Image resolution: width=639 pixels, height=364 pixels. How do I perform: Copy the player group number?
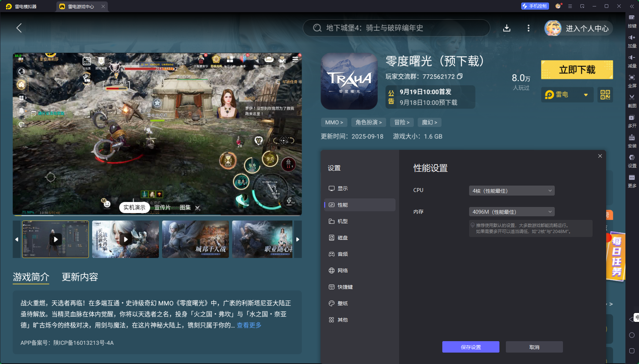[x=460, y=76]
